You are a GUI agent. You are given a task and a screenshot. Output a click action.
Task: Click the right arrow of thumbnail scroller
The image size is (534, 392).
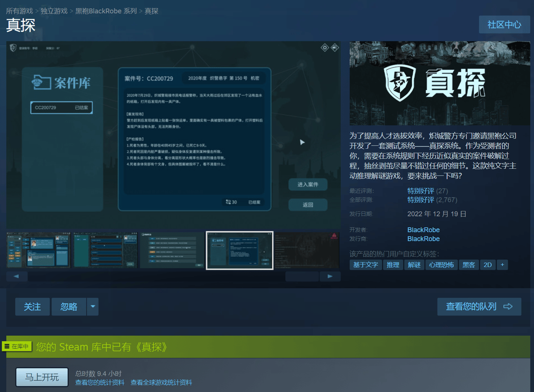(330, 276)
